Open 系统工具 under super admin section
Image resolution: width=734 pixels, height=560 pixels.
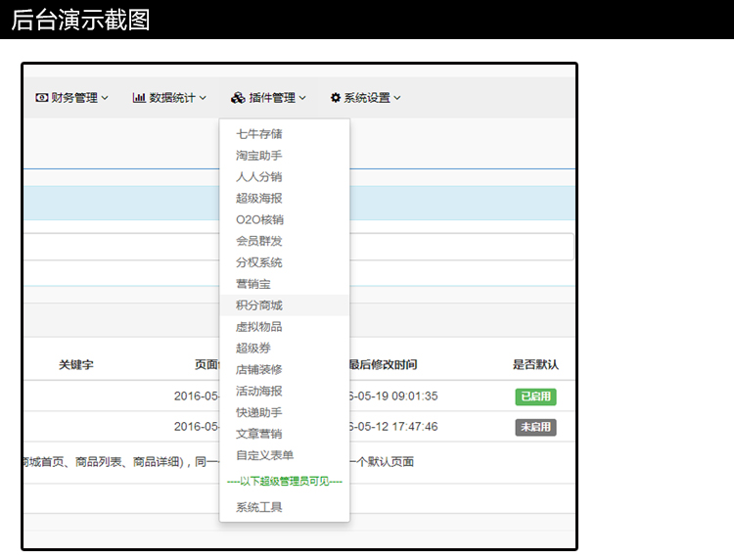coord(285,507)
